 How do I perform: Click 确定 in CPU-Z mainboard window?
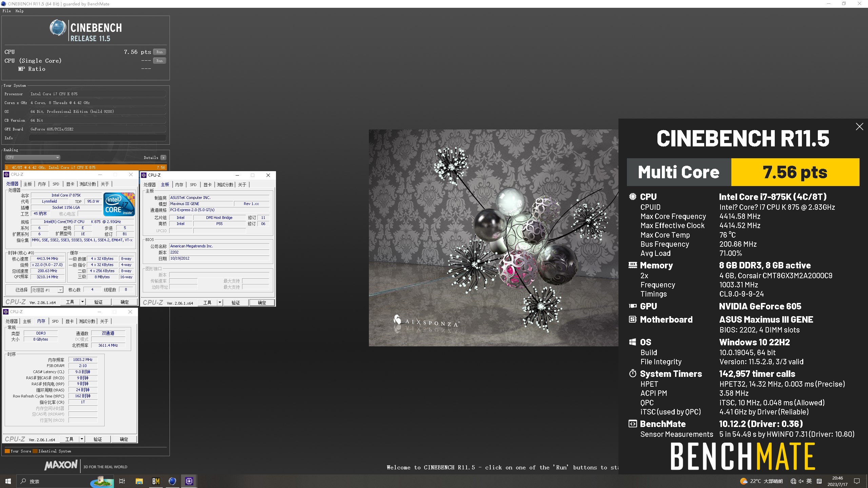[x=262, y=303]
